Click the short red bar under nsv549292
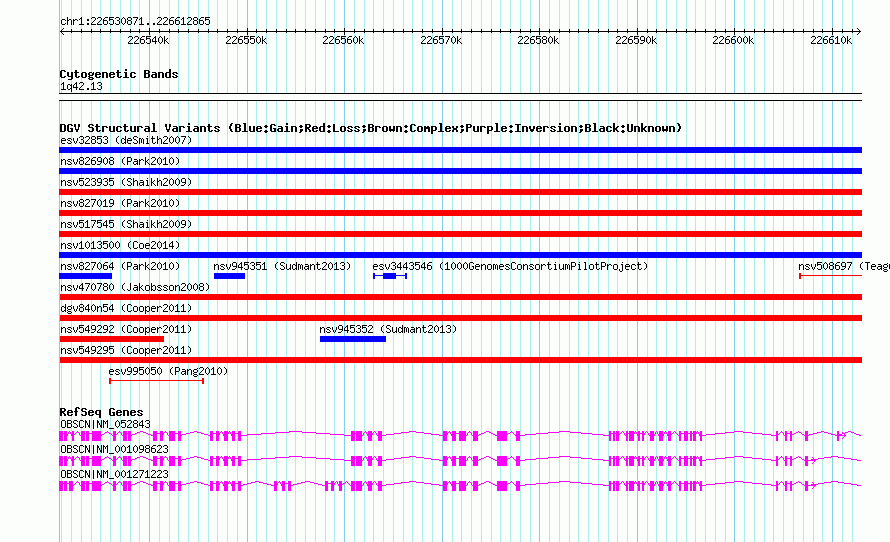Viewport: 890px width, 542px height. coord(112,339)
